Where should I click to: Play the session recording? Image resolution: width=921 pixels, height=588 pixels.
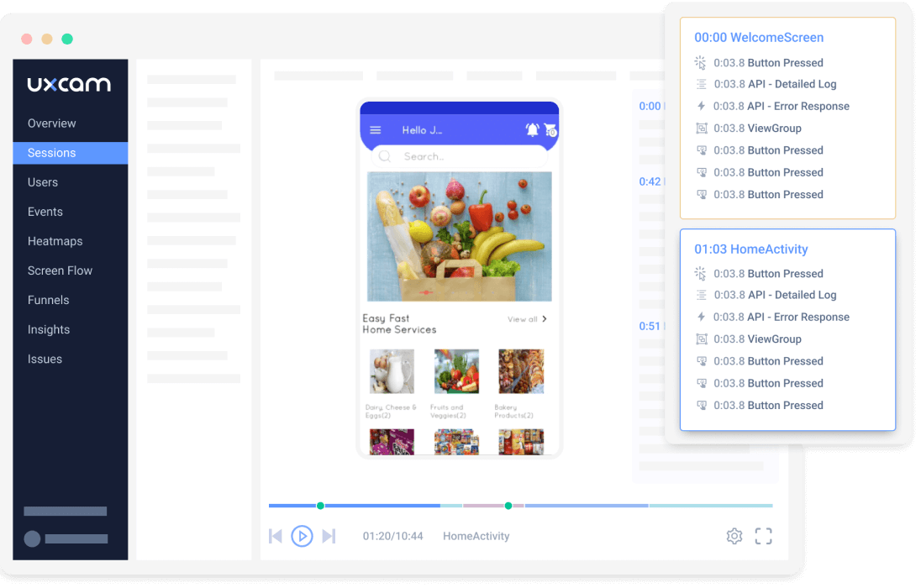[x=302, y=536]
